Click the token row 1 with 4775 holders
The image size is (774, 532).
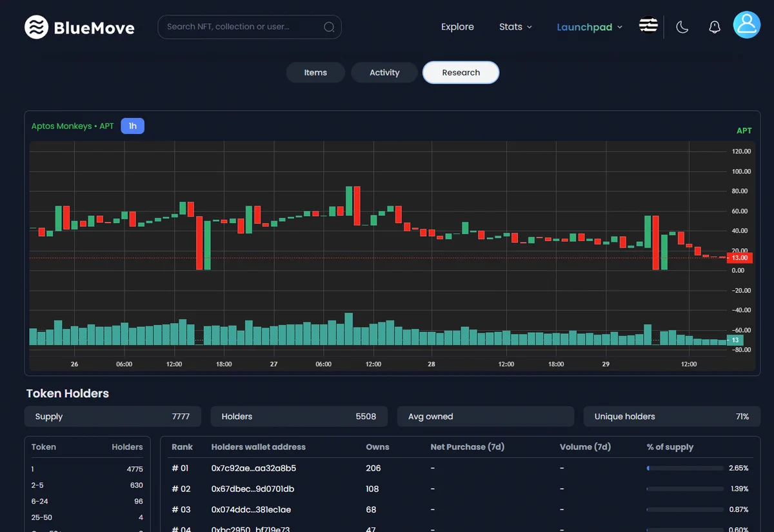tap(87, 469)
